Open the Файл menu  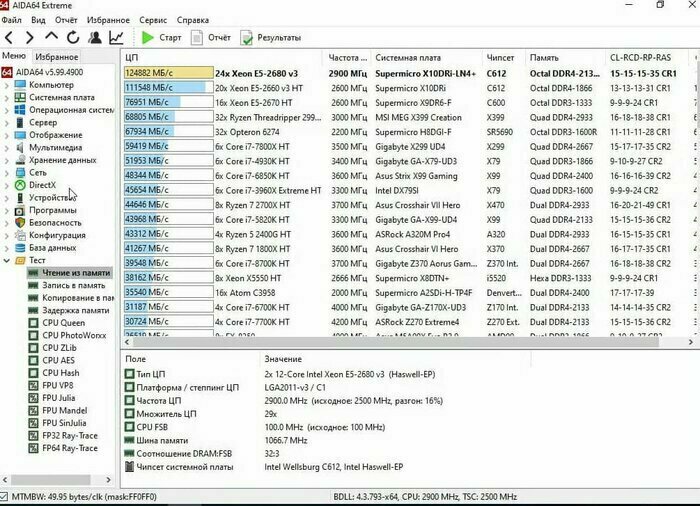pyautogui.click(x=12, y=20)
